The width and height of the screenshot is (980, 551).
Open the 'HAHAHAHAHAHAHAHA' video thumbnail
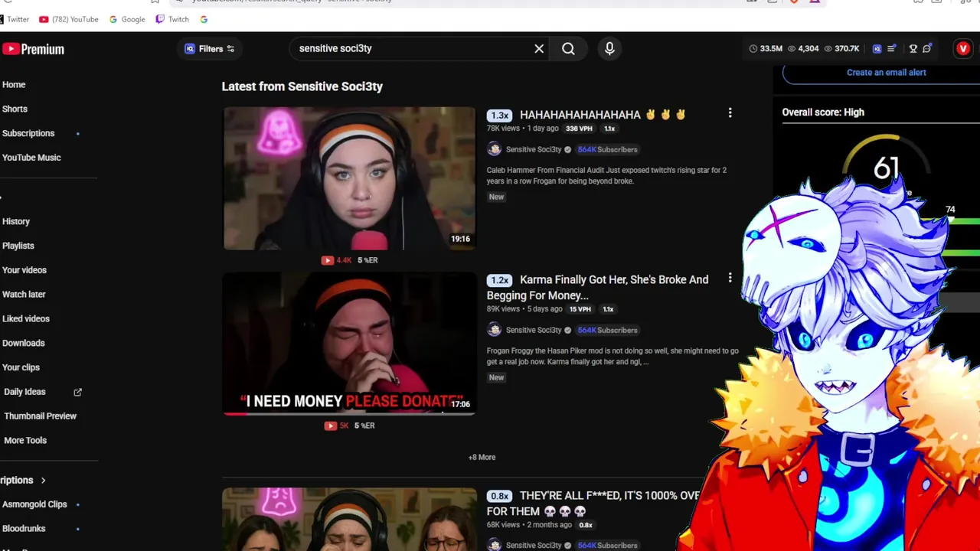click(349, 178)
